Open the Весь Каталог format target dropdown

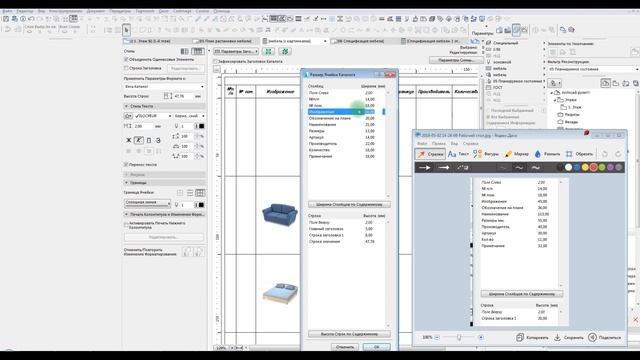164,87
